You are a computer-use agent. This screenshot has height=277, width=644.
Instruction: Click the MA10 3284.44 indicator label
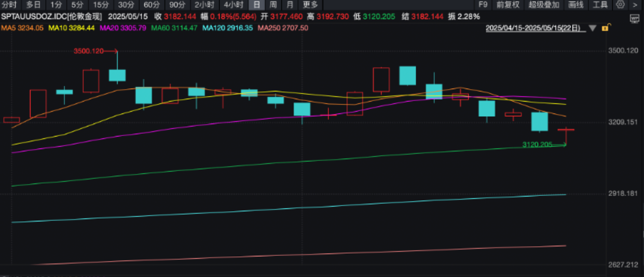click(72, 27)
